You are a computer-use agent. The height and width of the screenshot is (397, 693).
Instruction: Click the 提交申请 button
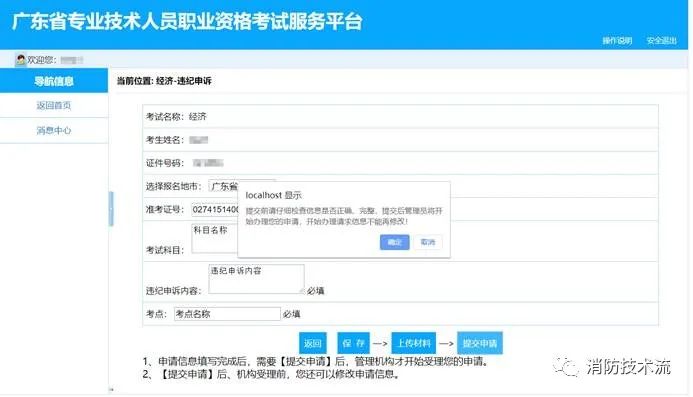pyautogui.click(x=480, y=343)
